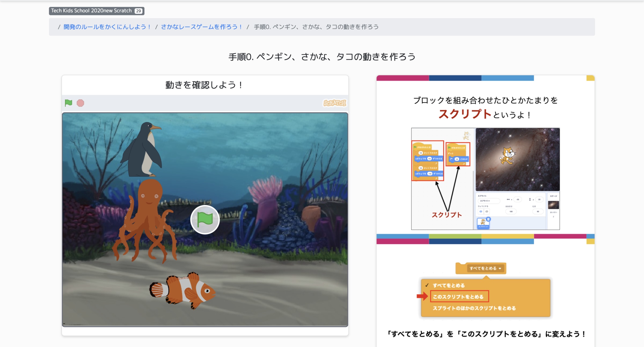Click the small green flag start icon
644x347 pixels.
point(68,103)
